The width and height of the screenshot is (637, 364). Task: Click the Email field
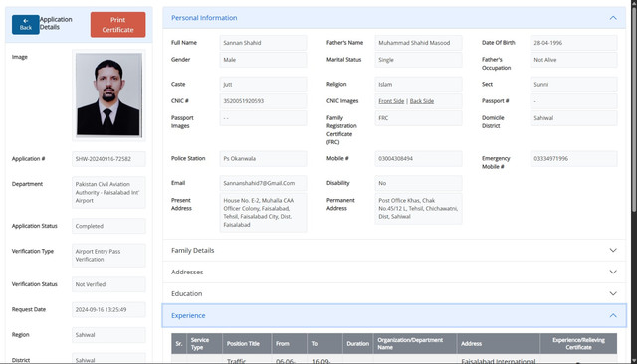coord(263,183)
